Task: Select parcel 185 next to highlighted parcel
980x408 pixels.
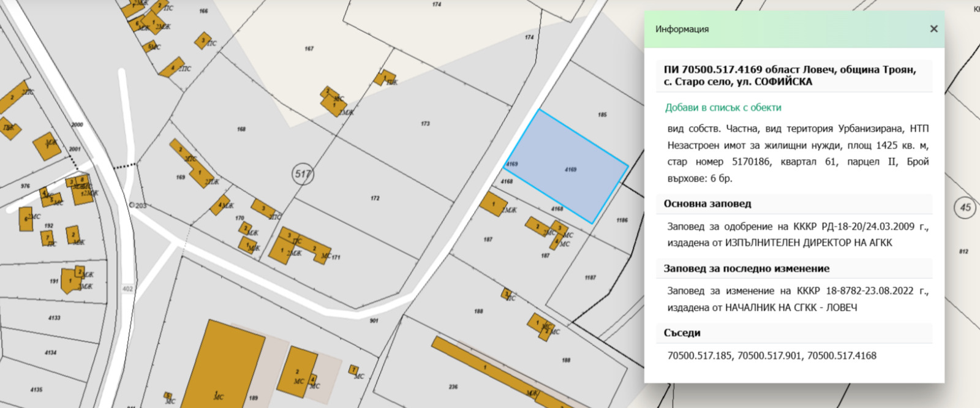Action: click(x=602, y=115)
